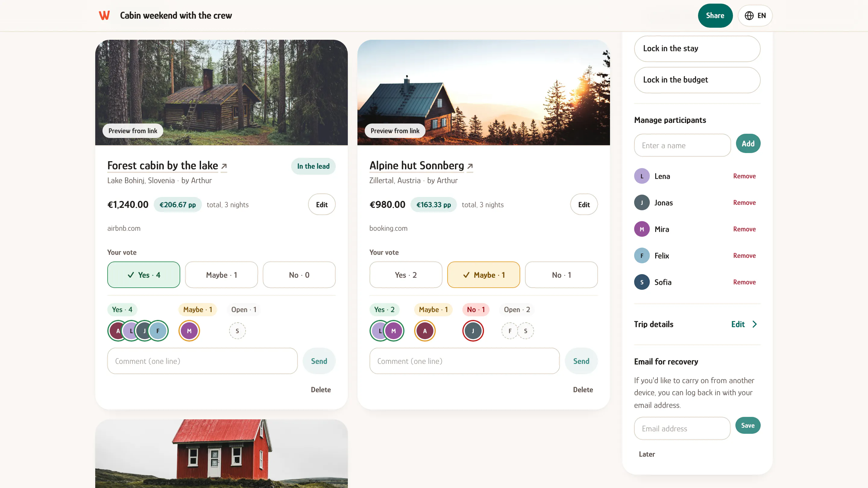Delete the Forest cabin option
Viewport: 868px width, 488px height.
(321, 390)
